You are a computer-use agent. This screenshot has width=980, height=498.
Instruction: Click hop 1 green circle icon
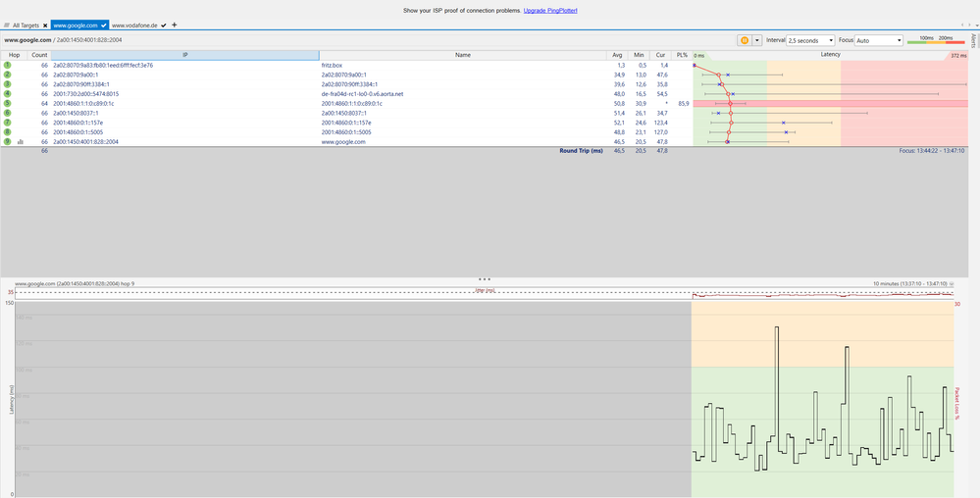tap(8, 65)
